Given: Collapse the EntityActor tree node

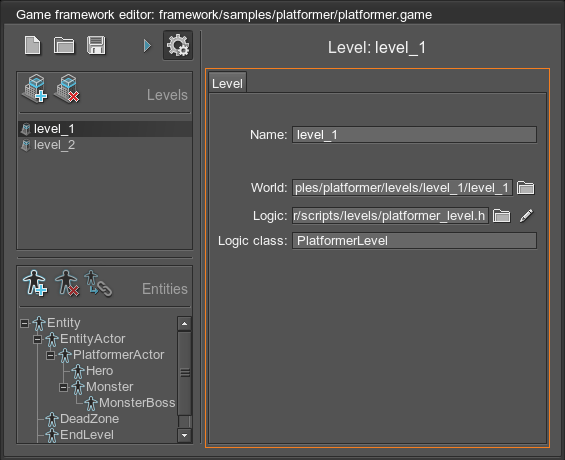Looking at the screenshot, I should pyautogui.click(x=37, y=339).
